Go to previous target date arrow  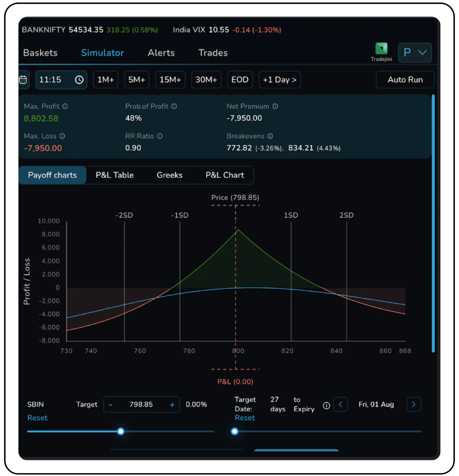340,404
